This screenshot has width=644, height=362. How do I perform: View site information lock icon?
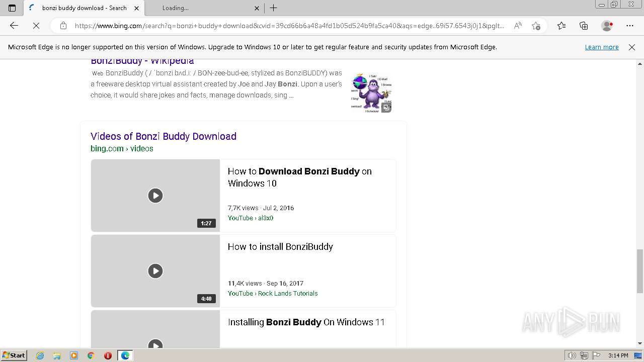(63, 26)
